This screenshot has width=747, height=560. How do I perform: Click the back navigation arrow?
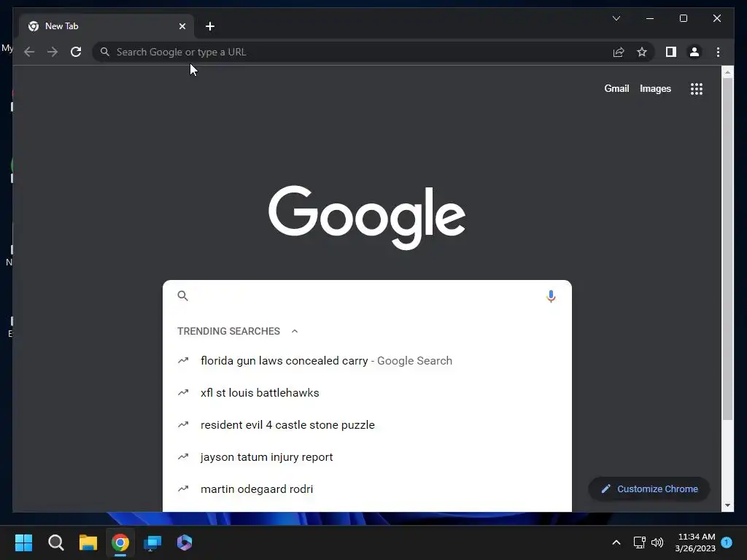[29, 52]
